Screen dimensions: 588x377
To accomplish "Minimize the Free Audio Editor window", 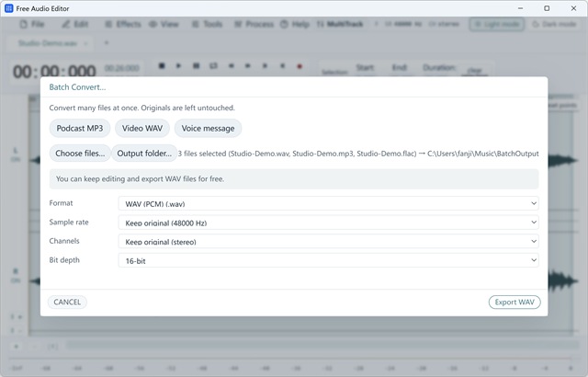I will point(521,8).
